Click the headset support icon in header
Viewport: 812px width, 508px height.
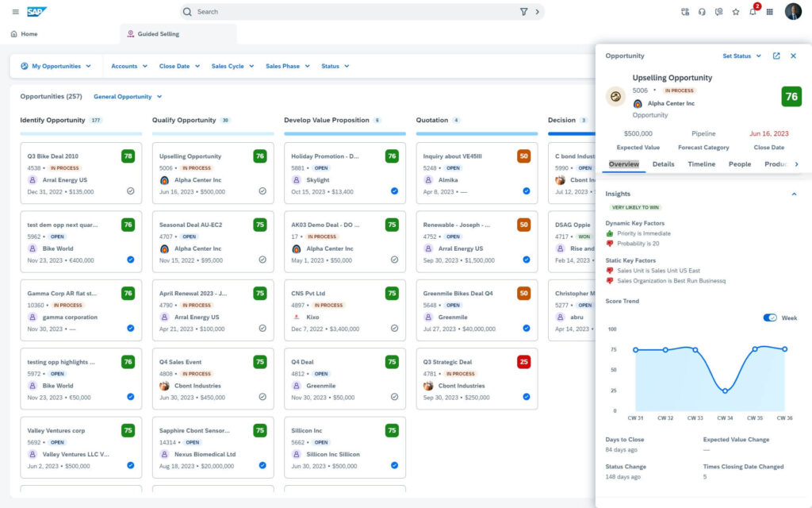click(x=702, y=11)
